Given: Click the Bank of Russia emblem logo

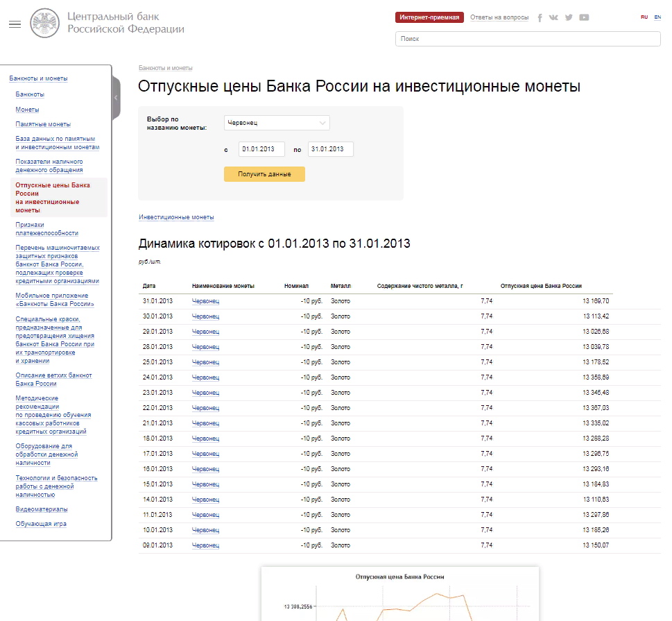Looking at the screenshot, I should click(x=46, y=22).
